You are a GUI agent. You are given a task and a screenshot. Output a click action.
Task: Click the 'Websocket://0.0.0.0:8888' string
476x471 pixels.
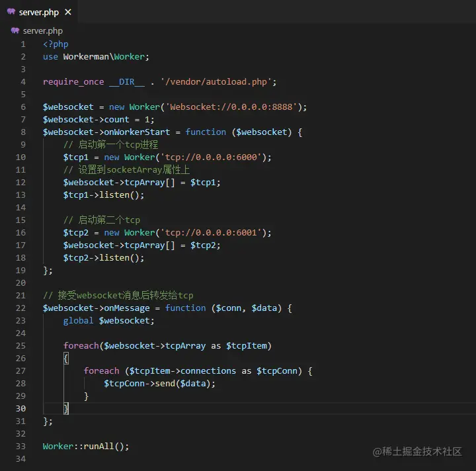point(231,107)
